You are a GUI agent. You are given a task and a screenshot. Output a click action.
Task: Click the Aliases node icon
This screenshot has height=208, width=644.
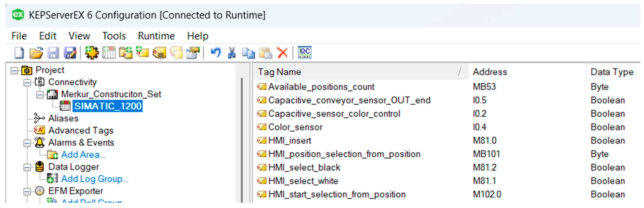[39, 118]
